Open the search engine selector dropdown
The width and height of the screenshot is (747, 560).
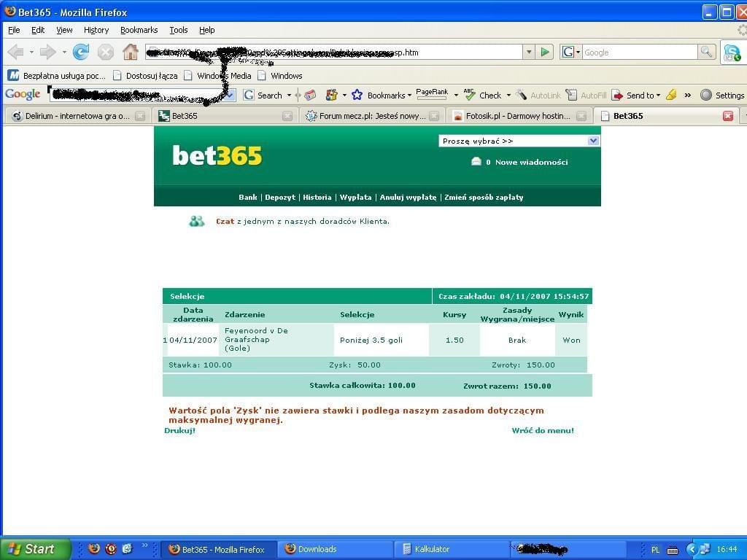click(571, 52)
